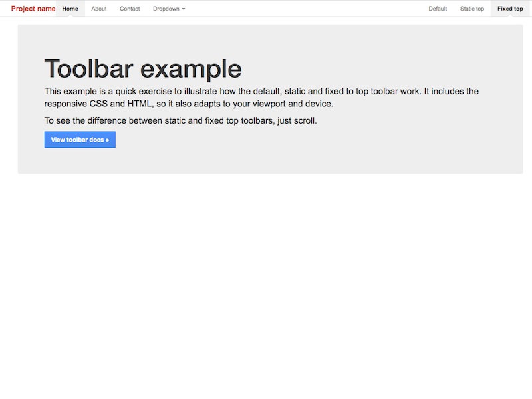
Task: Select the Home tab in navbar
Action: (70, 9)
